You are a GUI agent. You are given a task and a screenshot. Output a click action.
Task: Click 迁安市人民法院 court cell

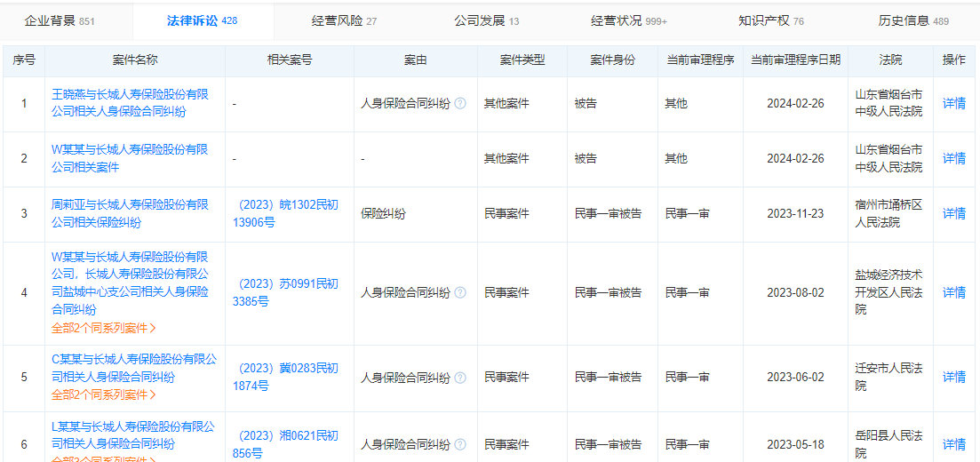coord(888,378)
